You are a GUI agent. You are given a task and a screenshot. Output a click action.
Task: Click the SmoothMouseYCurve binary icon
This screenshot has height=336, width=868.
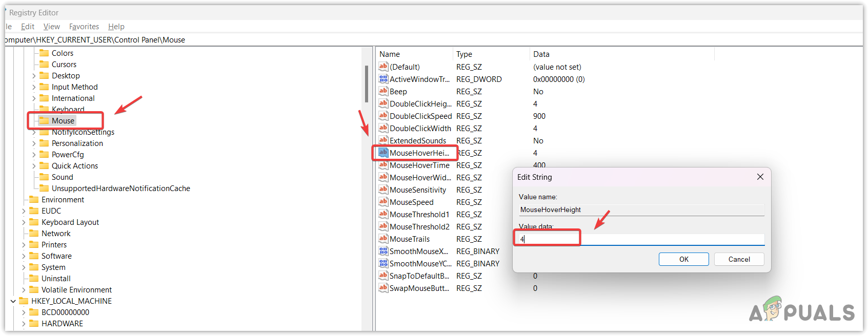tap(383, 263)
